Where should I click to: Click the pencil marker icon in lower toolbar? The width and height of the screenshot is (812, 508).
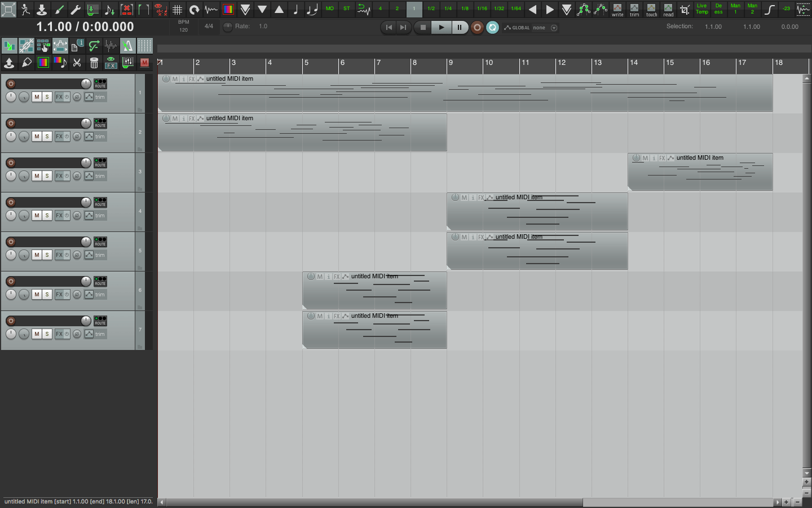click(x=27, y=63)
